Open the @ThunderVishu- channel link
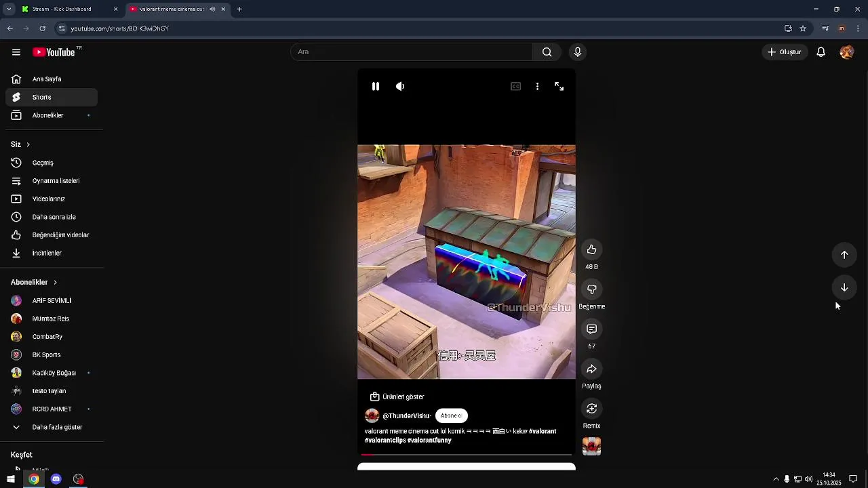Image resolution: width=868 pixels, height=488 pixels. pos(407,415)
